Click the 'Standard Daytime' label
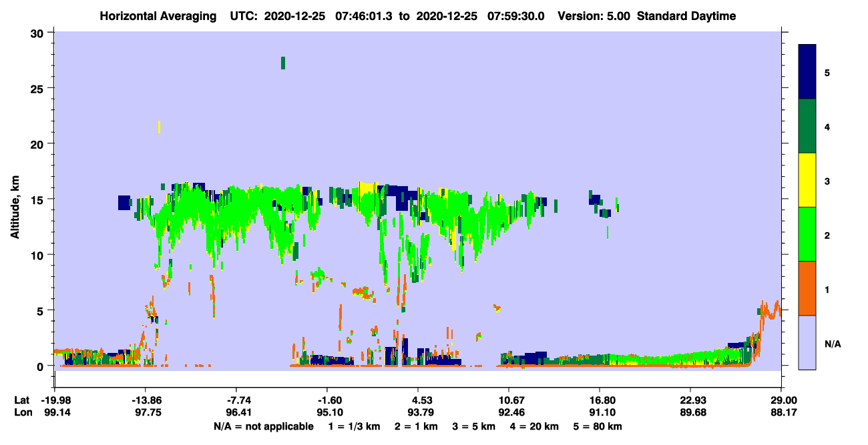 click(x=686, y=16)
